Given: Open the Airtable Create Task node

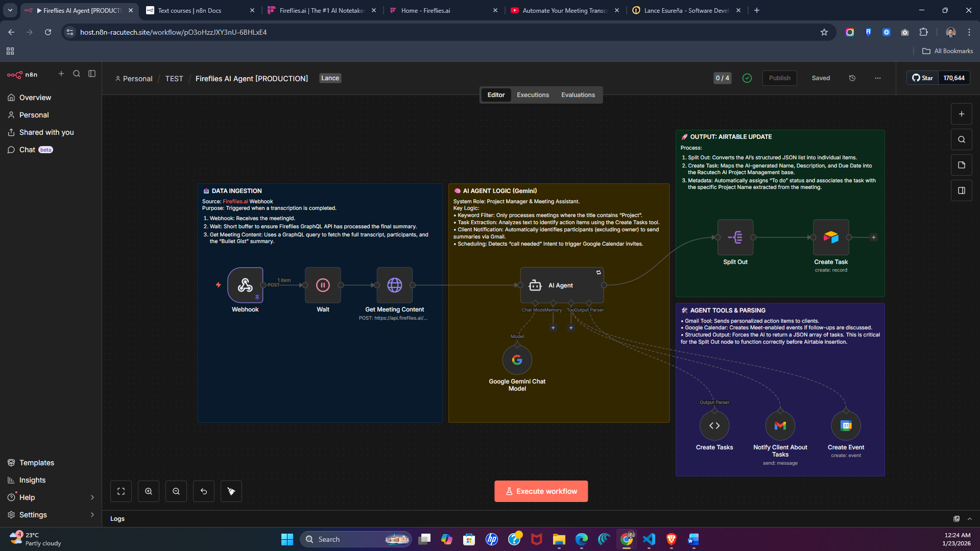Looking at the screenshot, I should pos(831,237).
